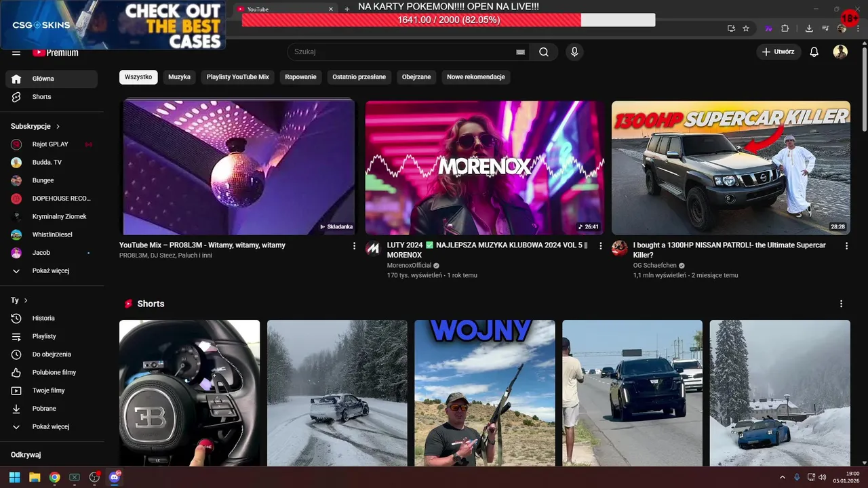
Task: Click the OG Schaefchen channel name
Action: [654, 266]
